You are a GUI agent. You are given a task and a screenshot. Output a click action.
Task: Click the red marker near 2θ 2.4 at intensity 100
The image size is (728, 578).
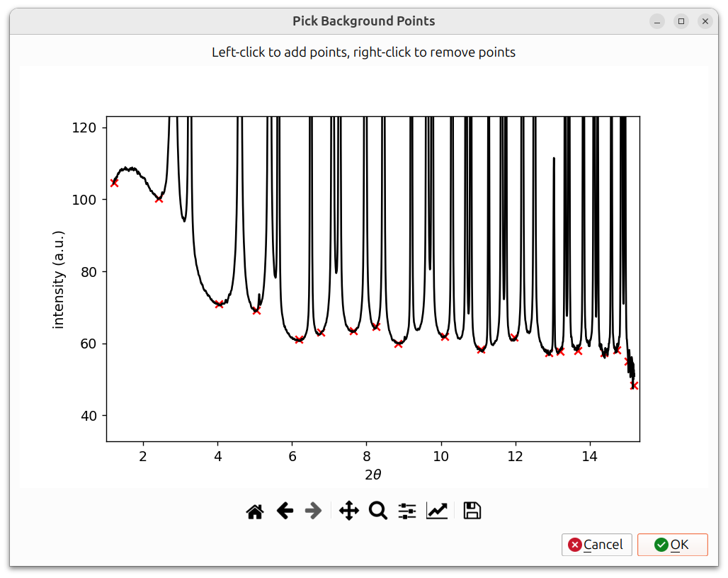[159, 199]
